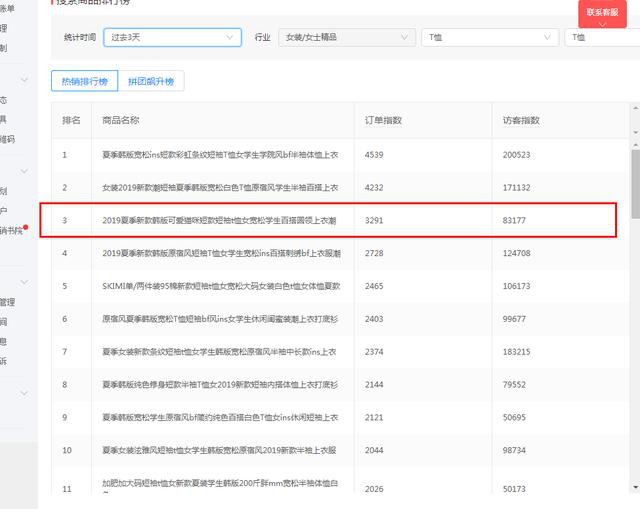Click the SKIMI product name in rank 5
Viewport: 640px width, 509px height.
pos(220,286)
